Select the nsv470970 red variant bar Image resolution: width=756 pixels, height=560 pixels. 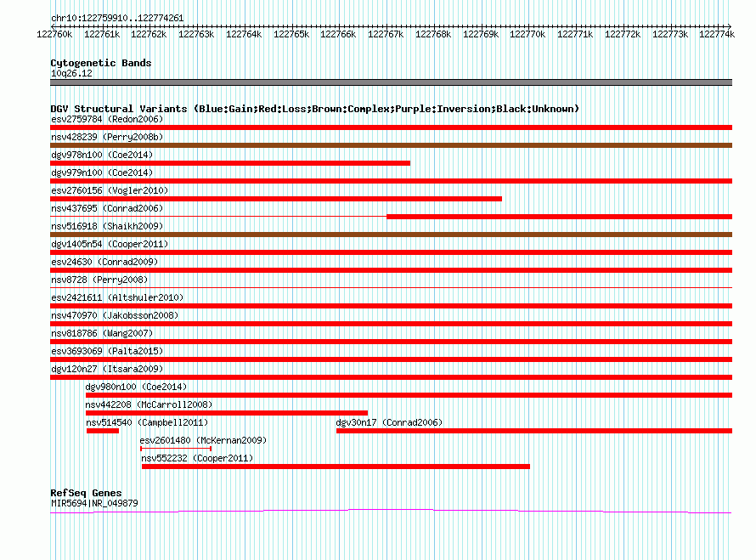point(391,324)
